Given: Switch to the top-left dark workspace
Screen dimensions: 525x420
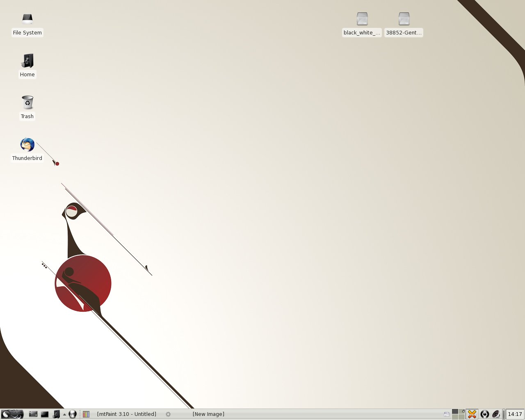Looking at the screenshot, I should (455, 411).
